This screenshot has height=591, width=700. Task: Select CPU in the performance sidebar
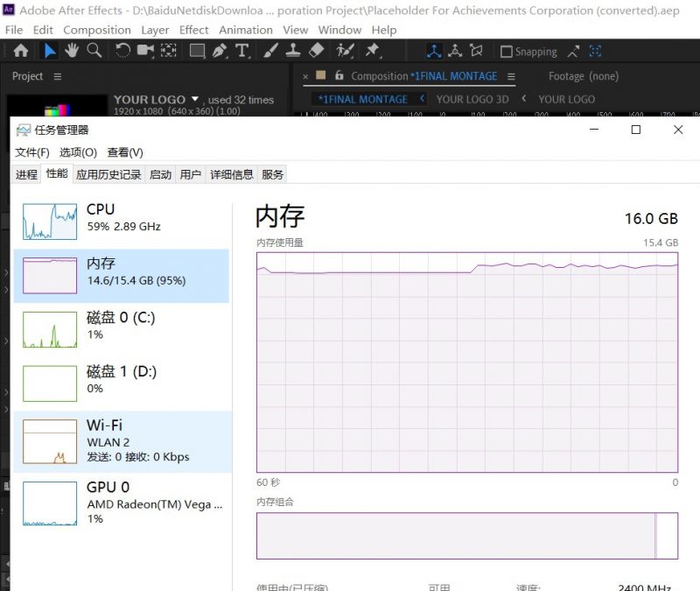point(122,222)
